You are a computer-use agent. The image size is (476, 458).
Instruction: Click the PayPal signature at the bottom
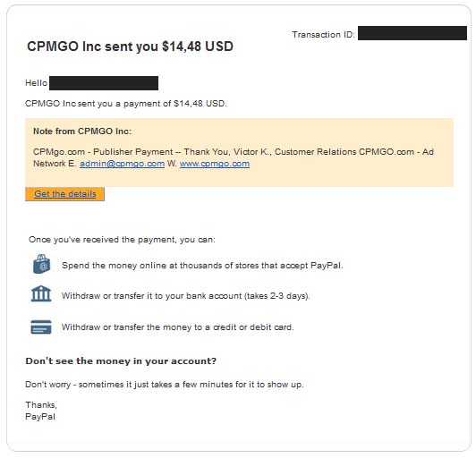[40, 417]
